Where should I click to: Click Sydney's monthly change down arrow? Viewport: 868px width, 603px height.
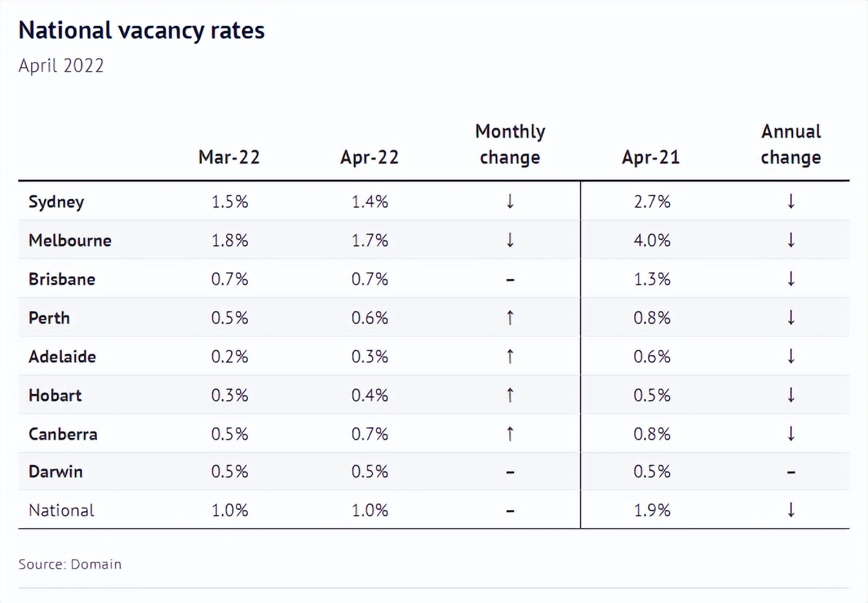[510, 201]
